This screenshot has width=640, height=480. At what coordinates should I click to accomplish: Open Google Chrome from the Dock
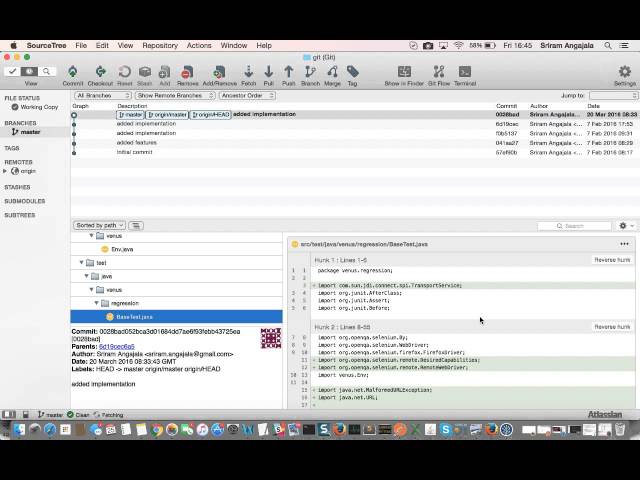click(x=156, y=429)
